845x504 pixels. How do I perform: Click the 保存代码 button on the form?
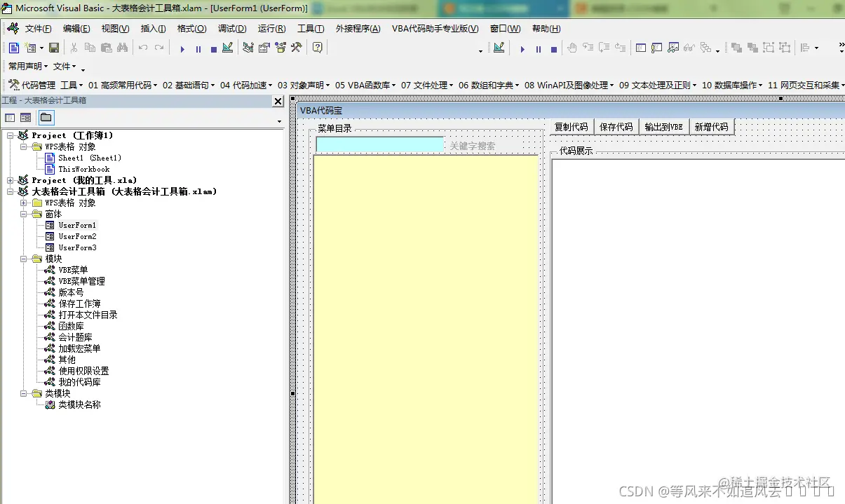click(616, 127)
